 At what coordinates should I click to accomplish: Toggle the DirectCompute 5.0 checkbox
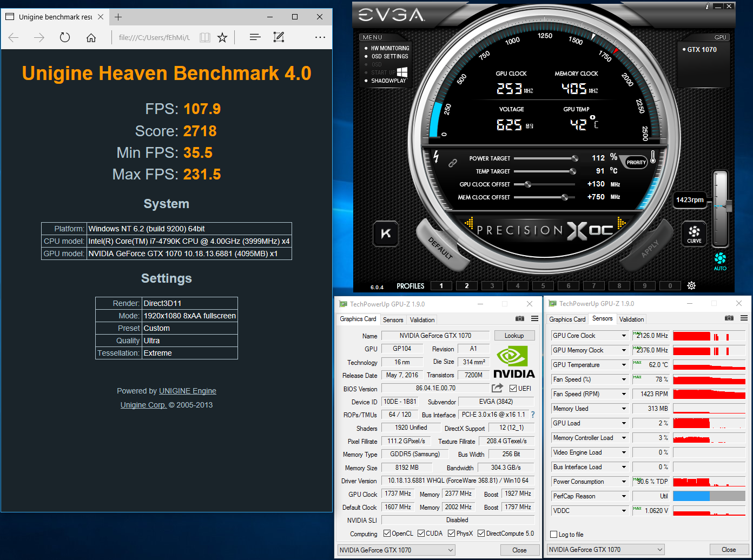point(481,534)
